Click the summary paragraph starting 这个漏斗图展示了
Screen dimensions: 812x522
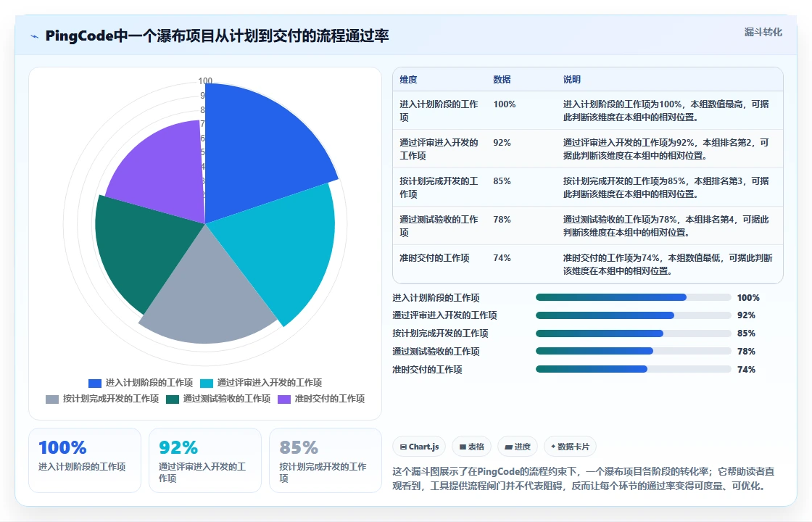coord(584,478)
